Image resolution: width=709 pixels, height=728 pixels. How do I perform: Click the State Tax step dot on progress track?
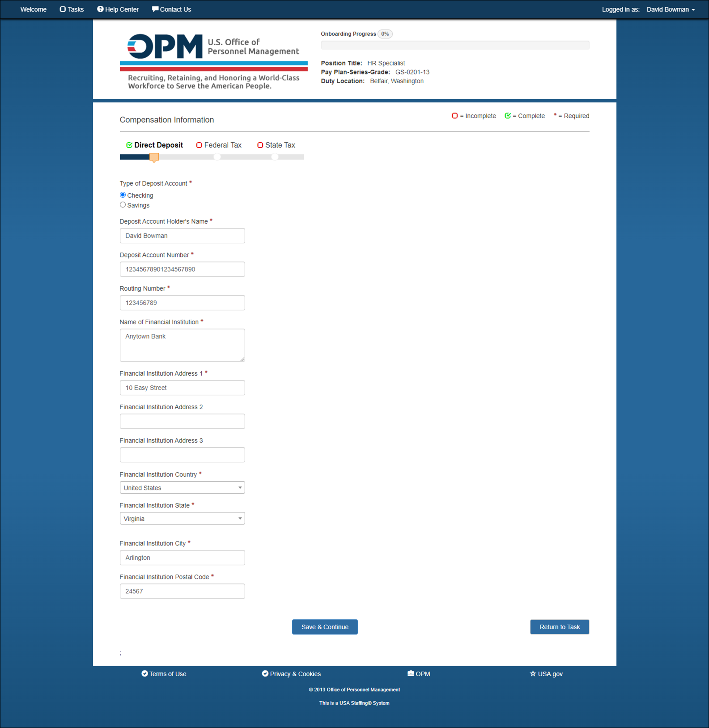coord(275,157)
